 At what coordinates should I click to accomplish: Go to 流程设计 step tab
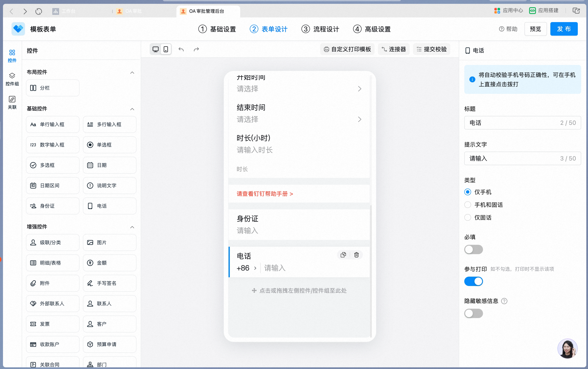pyautogui.click(x=320, y=29)
